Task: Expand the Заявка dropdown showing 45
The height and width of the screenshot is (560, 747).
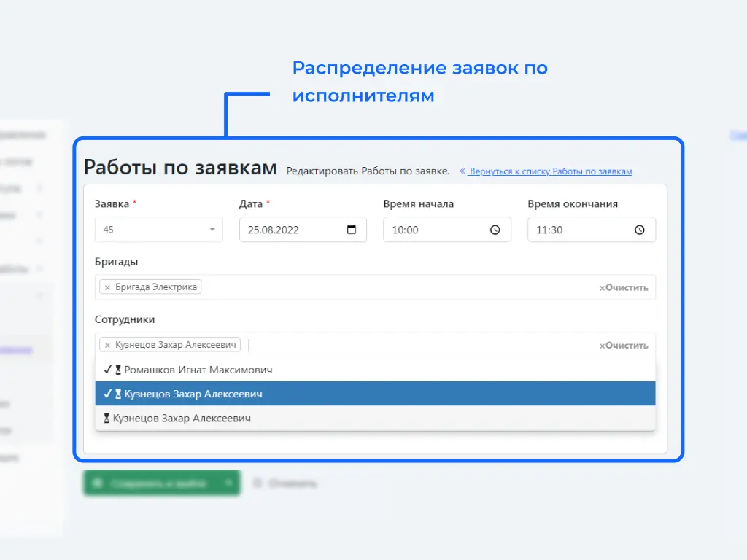Action: (x=212, y=230)
